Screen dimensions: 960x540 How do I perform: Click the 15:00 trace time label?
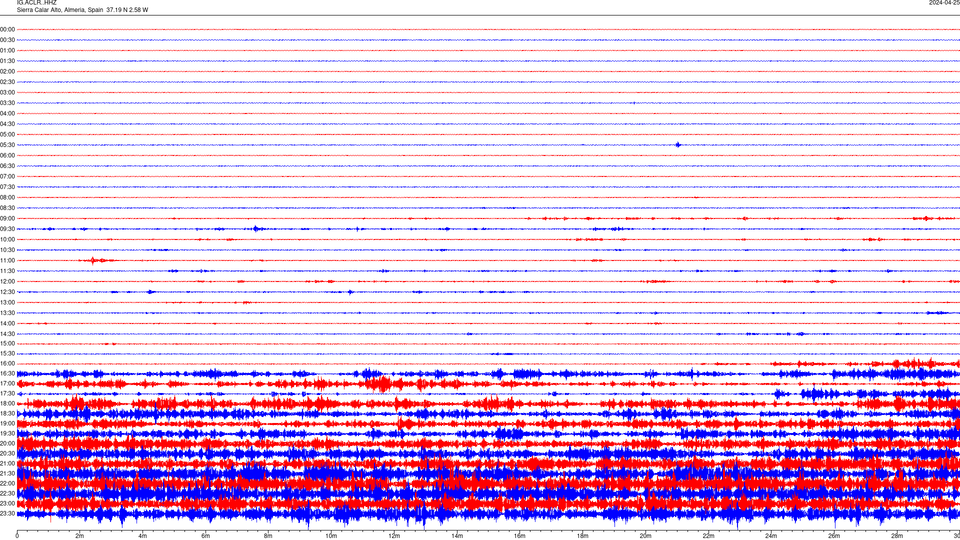(7, 343)
